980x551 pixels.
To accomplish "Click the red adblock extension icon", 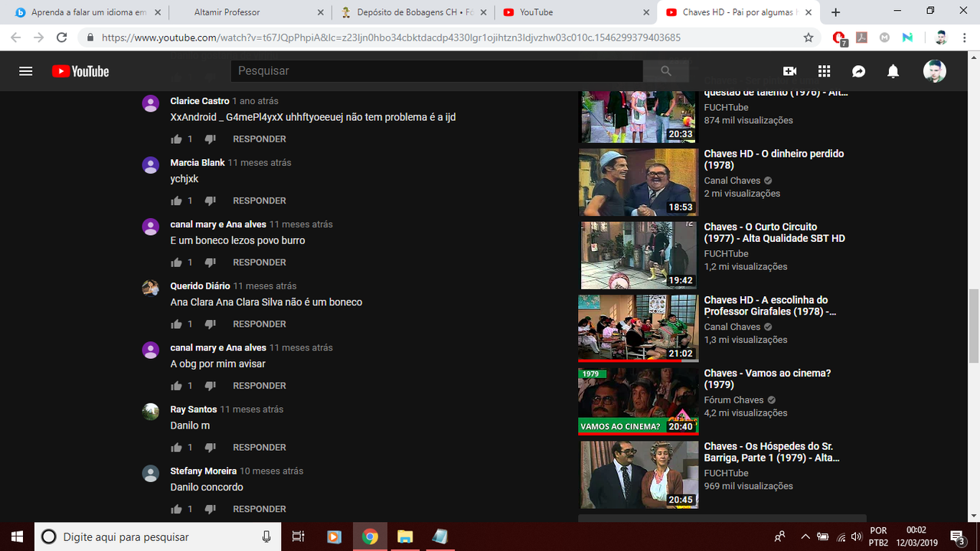I will (839, 37).
